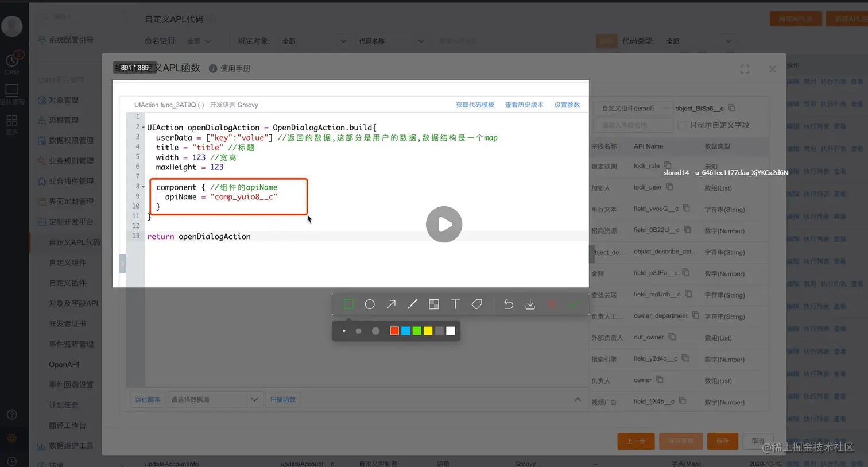Open the 代码类型 dropdown

coord(698,41)
